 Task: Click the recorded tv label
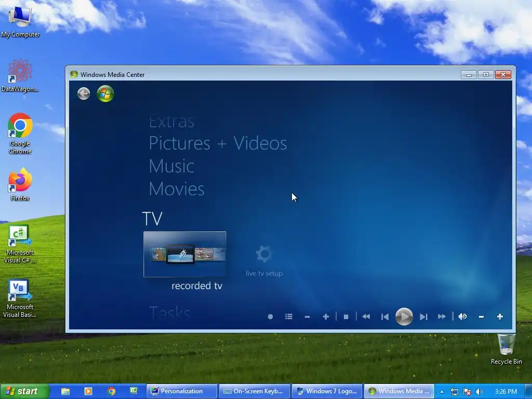[197, 286]
